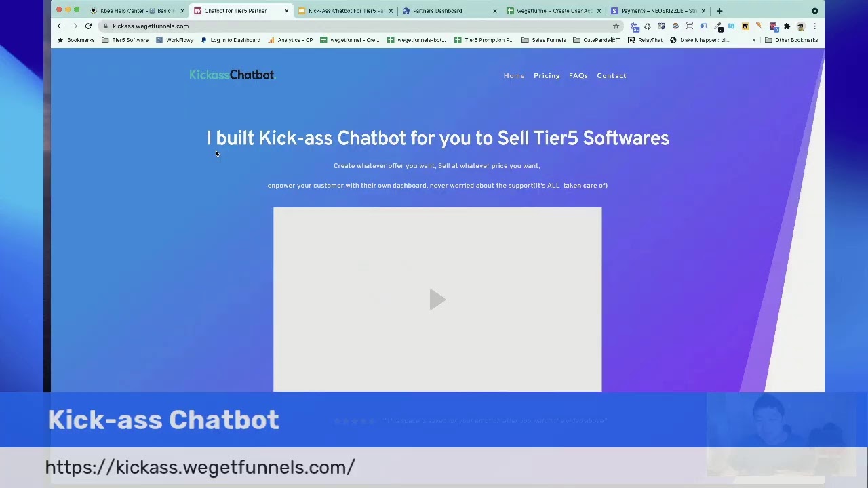Click the yellow extension icon in the toolbar

(745, 26)
